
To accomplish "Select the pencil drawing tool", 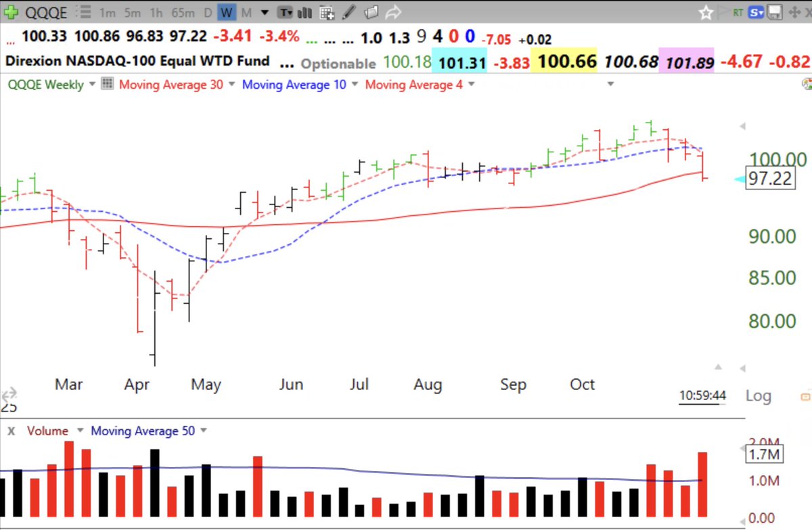I will [x=349, y=12].
